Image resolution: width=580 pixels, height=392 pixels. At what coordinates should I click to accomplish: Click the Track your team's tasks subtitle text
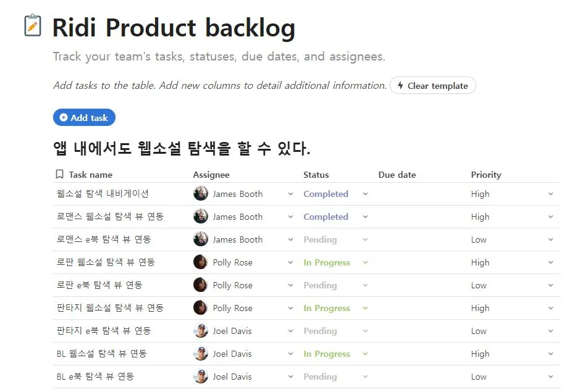point(219,57)
